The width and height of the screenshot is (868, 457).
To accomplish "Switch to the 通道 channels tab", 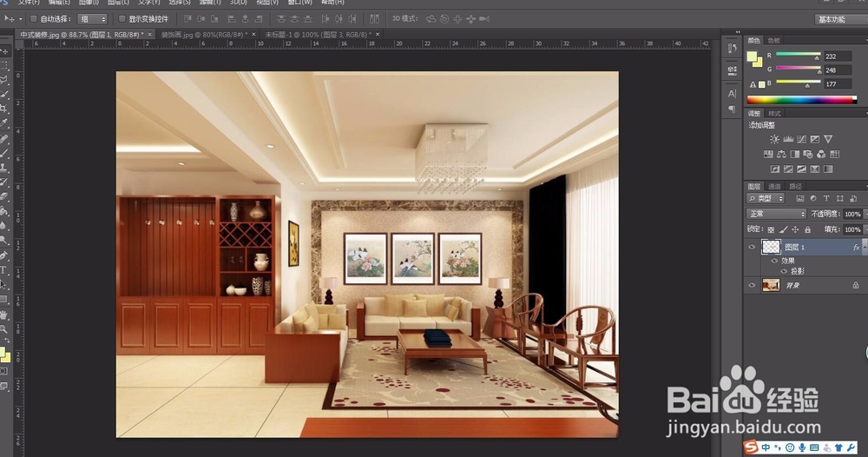I will 774,187.
